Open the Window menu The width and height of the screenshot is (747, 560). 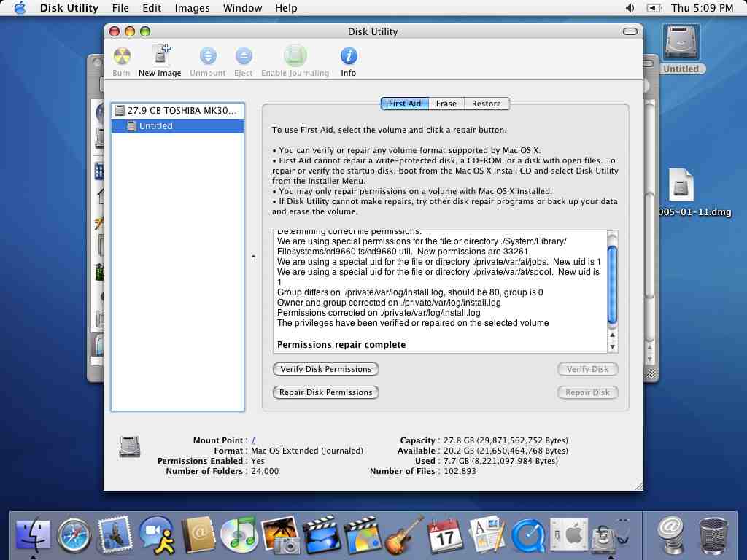point(242,8)
